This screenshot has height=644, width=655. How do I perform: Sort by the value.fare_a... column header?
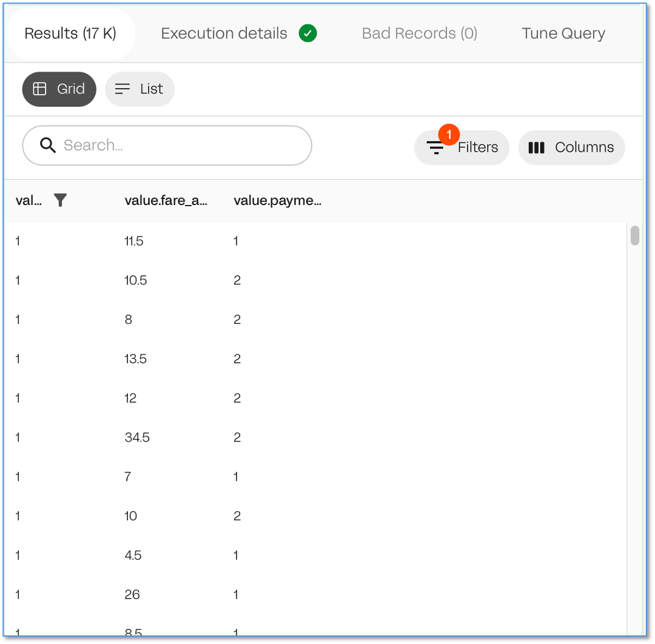coord(166,201)
